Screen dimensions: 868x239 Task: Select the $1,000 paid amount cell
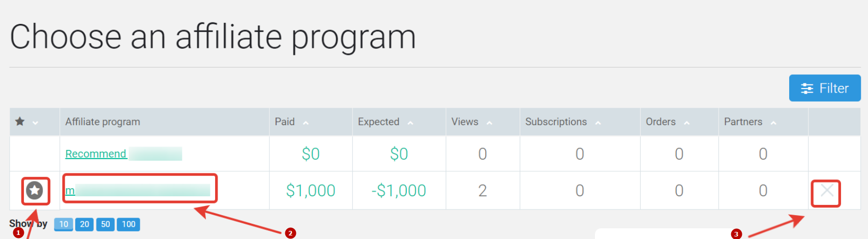click(x=311, y=191)
